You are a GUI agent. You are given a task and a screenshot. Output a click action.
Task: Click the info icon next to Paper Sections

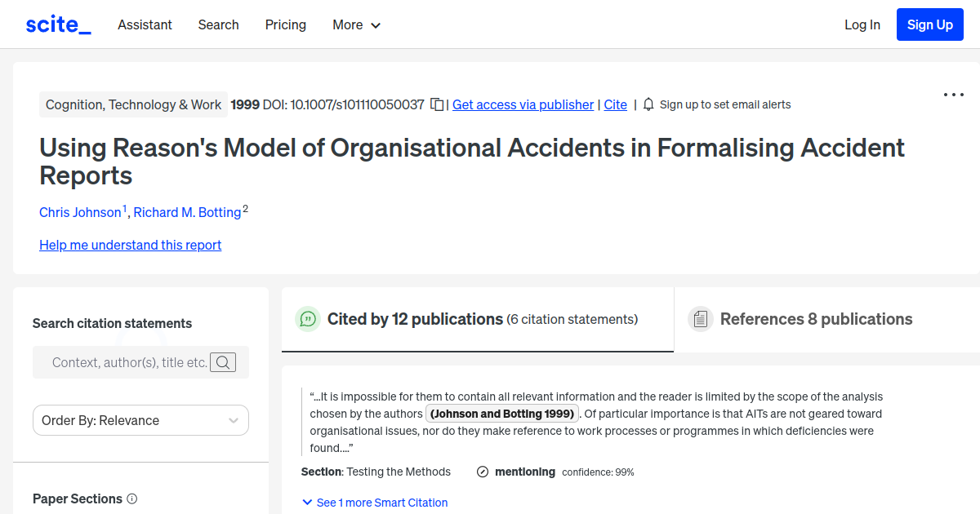132,498
